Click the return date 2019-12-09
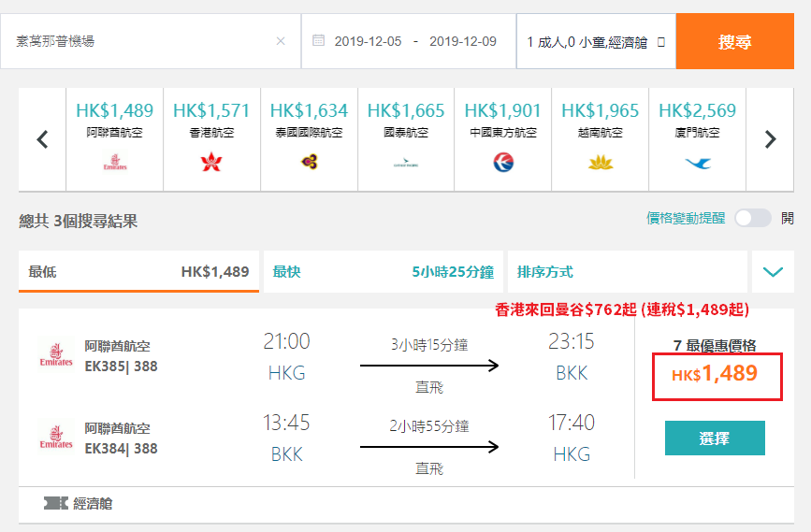The height and width of the screenshot is (532, 811). [463, 41]
